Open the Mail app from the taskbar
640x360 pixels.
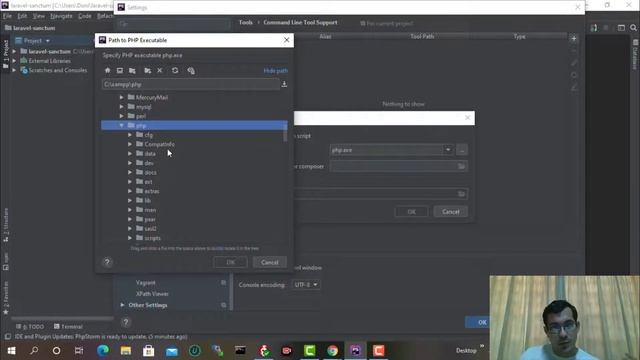coord(172,351)
